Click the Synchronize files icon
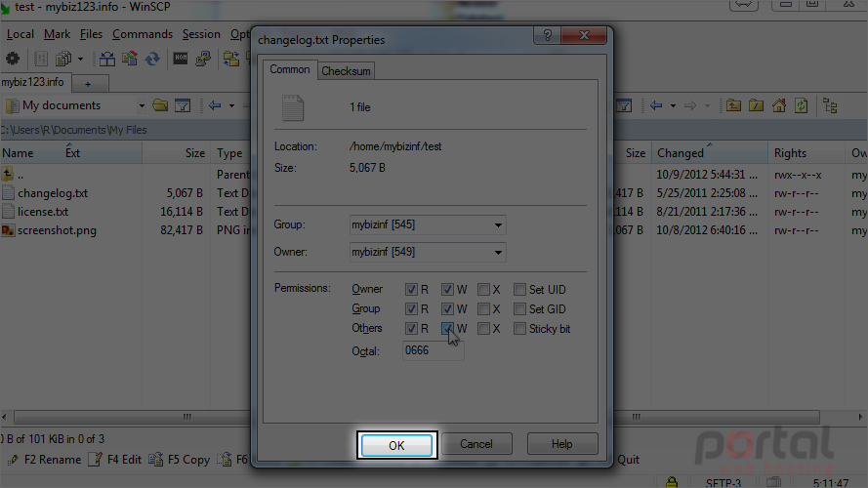 (130, 59)
